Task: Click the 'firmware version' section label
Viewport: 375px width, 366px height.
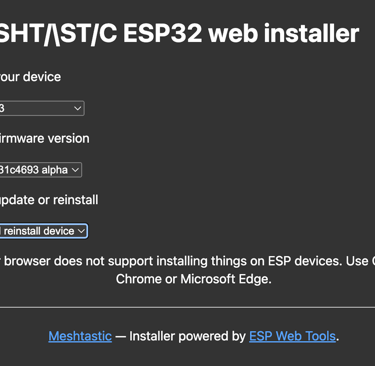Action: pyautogui.click(x=45, y=138)
